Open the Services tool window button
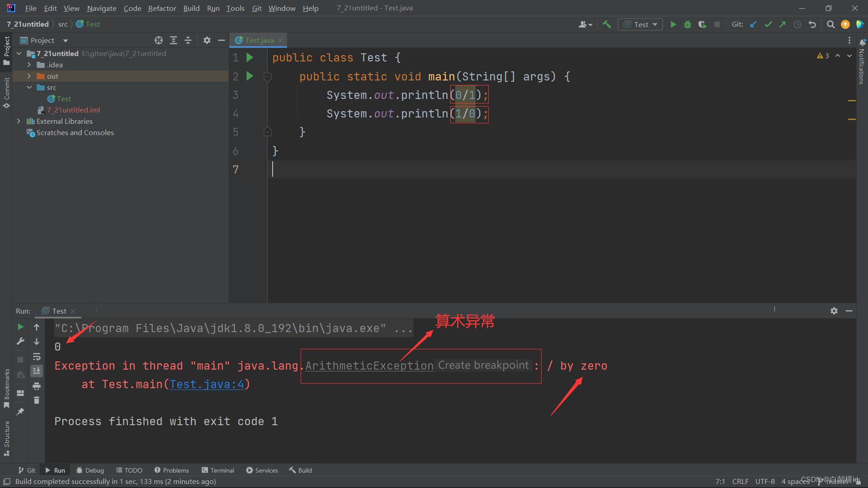Screen dimensions: 868x488 tap(262, 470)
